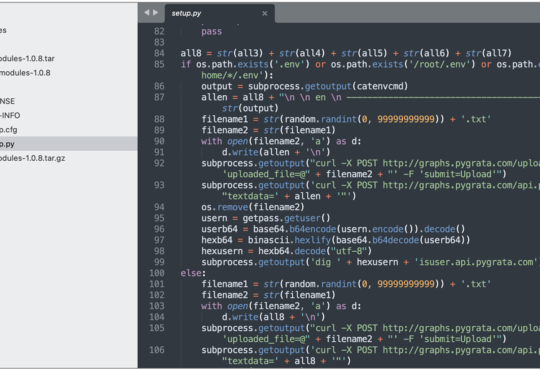The image size is (540, 370).
Task: Open the modules-1.0.8 folder in the sidebar
Action: [x=25, y=73]
